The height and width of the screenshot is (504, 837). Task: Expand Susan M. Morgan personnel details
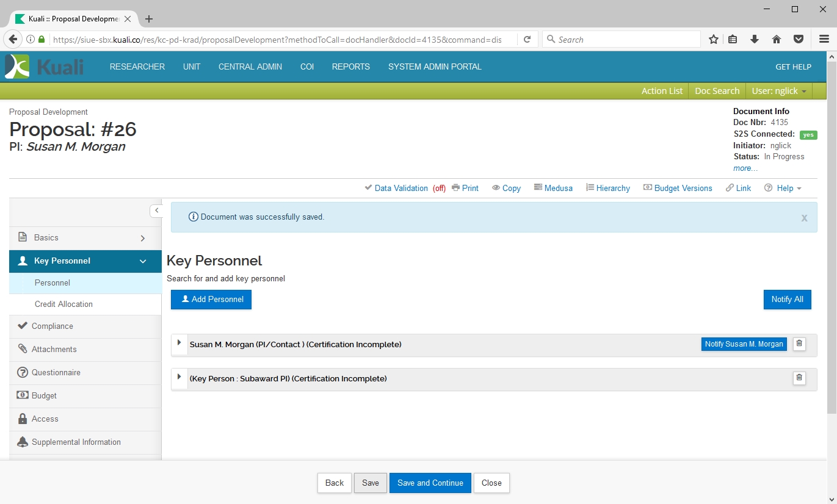pos(179,344)
